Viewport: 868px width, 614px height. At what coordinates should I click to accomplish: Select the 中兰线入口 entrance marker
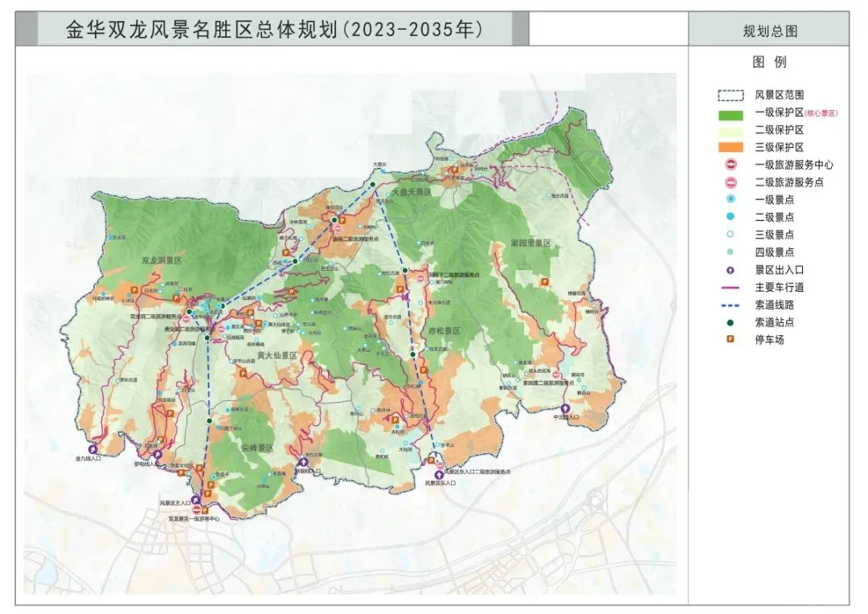tap(566, 409)
